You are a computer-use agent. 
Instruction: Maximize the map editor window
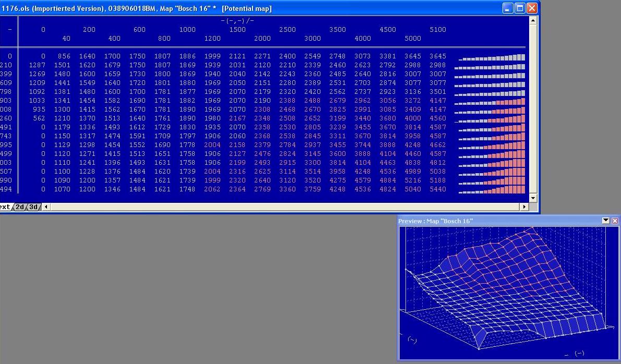coord(520,8)
